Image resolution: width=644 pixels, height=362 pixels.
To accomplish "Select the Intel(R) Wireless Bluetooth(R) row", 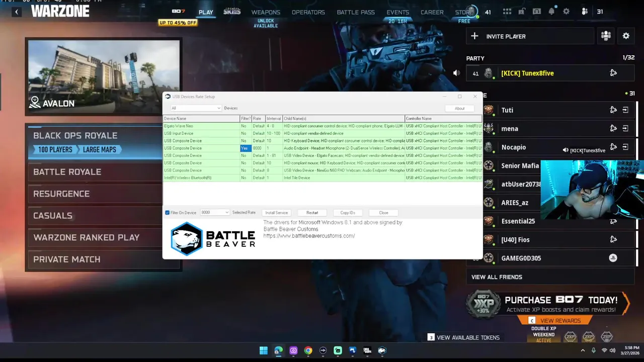I will tap(323, 177).
